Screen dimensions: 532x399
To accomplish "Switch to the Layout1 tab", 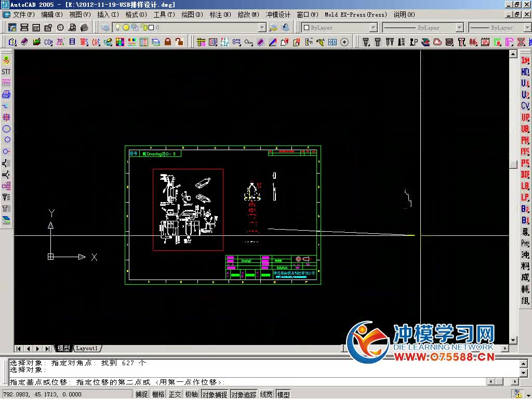I will 87,348.
